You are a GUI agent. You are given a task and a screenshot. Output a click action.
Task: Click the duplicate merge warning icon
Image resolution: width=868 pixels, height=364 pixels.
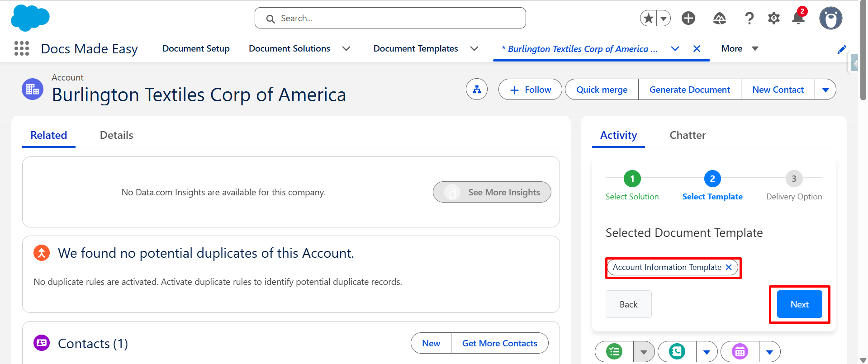point(42,253)
